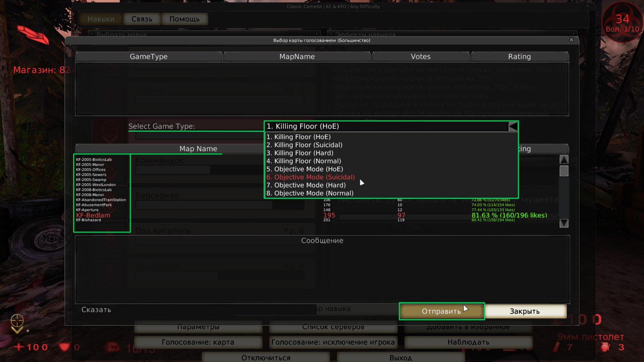Choose 8. Objective Mode (Normal)
This screenshot has height=362, width=644.
pos(310,193)
